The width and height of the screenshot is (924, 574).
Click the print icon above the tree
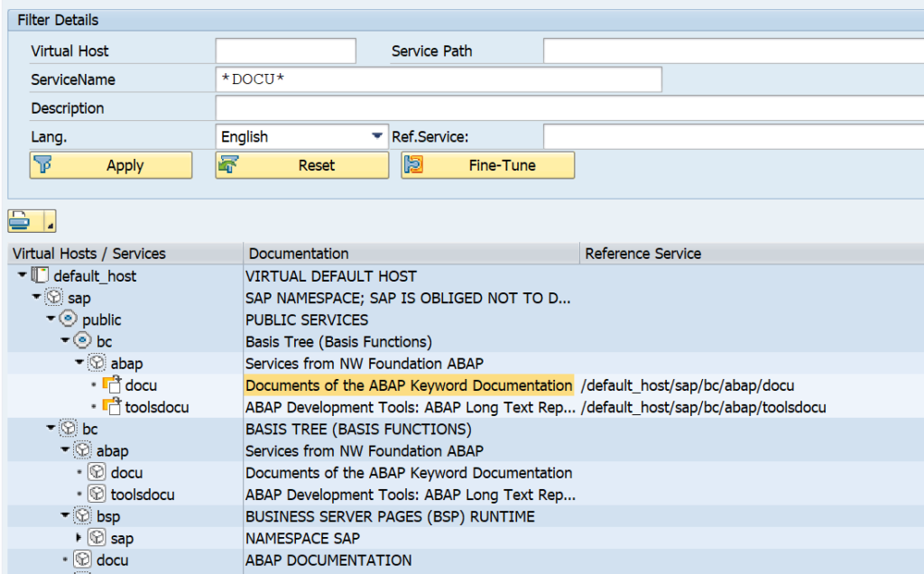(x=20, y=221)
